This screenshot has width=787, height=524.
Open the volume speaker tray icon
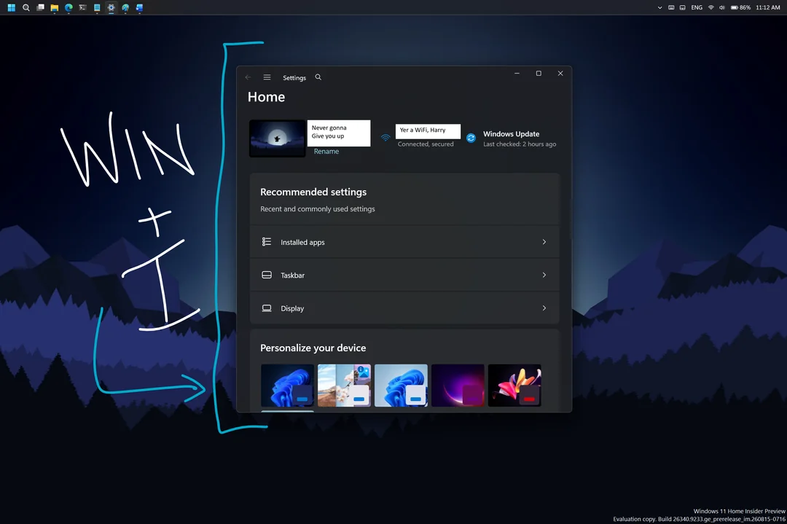click(722, 8)
